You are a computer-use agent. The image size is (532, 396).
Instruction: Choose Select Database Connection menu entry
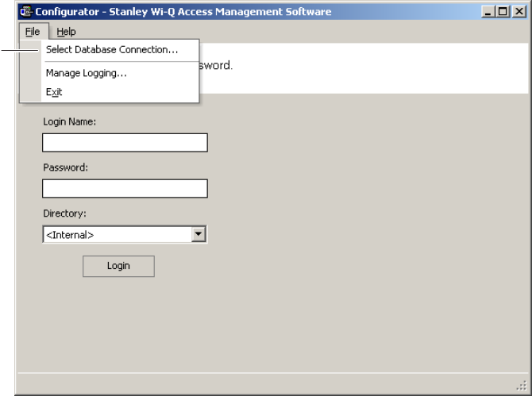(x=112, y=50)
